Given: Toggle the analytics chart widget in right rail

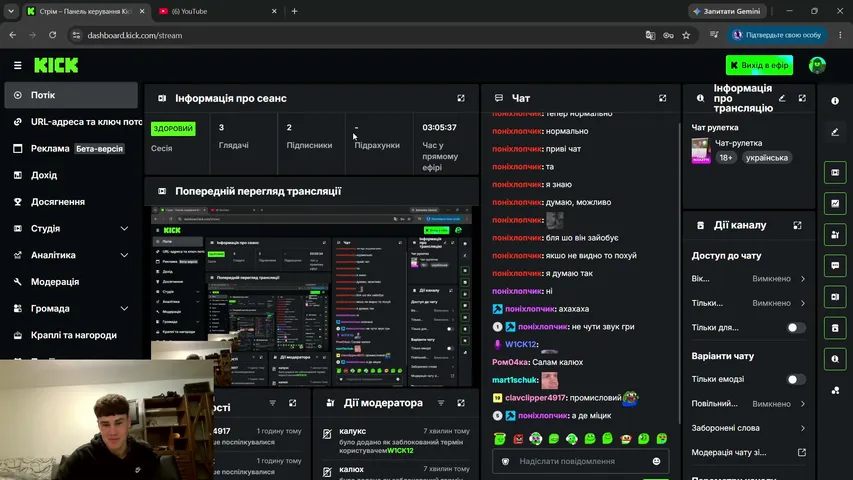Looking at the screenshot, I should [x=835, y=204].
